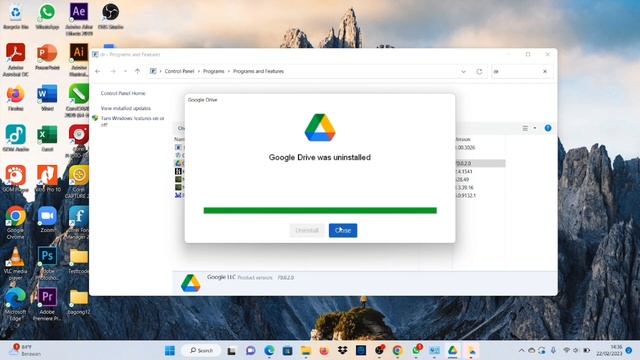Select the selected program's version cell

(x=479, y=163)
